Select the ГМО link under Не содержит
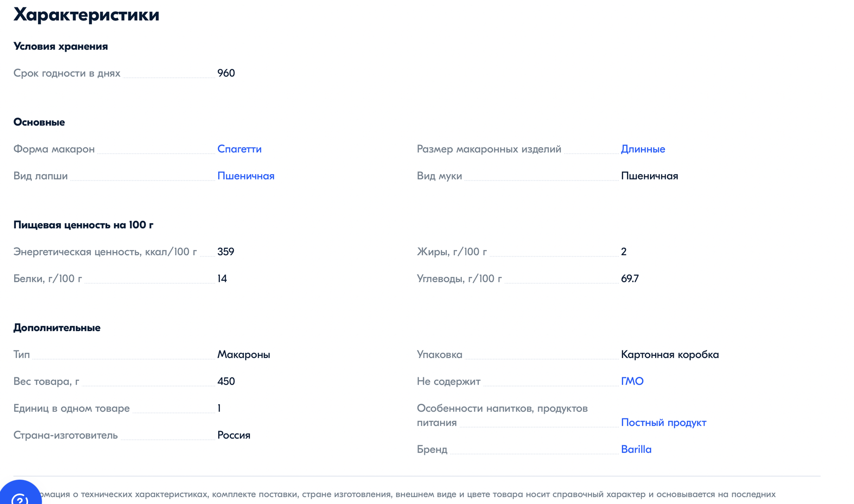This screenshot has height=504, width=854. tap(632, 381)
